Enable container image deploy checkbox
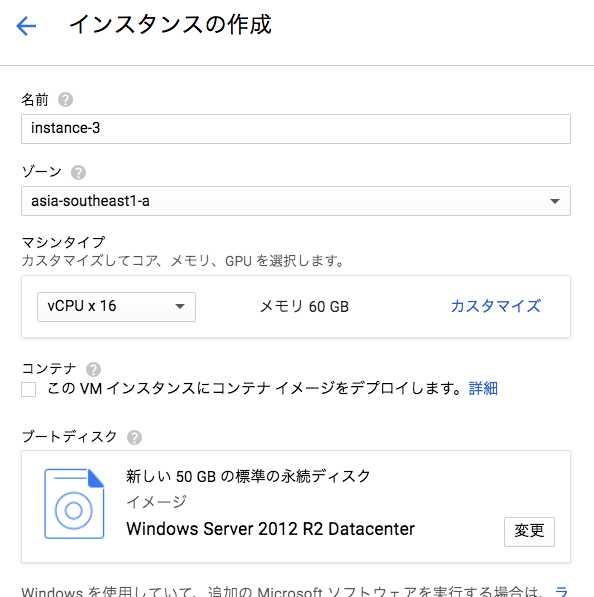594x597 pixels. coord(29,389)
